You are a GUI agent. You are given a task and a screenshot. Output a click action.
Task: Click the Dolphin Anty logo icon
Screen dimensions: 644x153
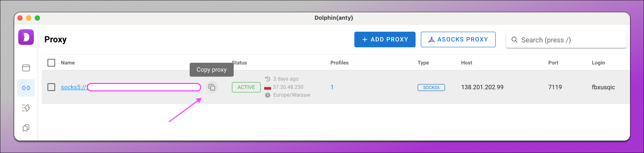pyautogui.click(x=26, y=37)
